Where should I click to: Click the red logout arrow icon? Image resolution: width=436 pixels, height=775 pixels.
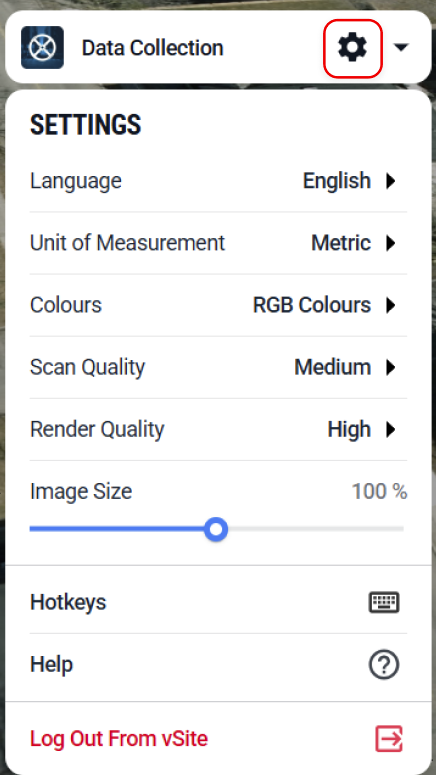pos(389,739)
